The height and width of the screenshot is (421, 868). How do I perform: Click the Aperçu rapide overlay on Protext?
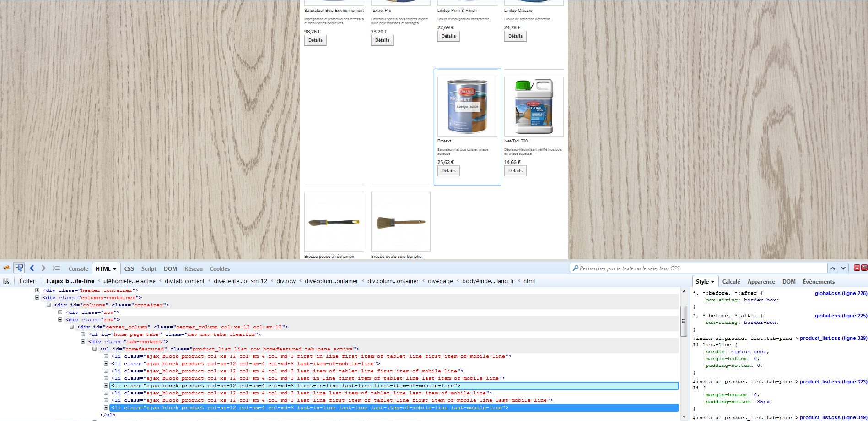tap(467, 106)
